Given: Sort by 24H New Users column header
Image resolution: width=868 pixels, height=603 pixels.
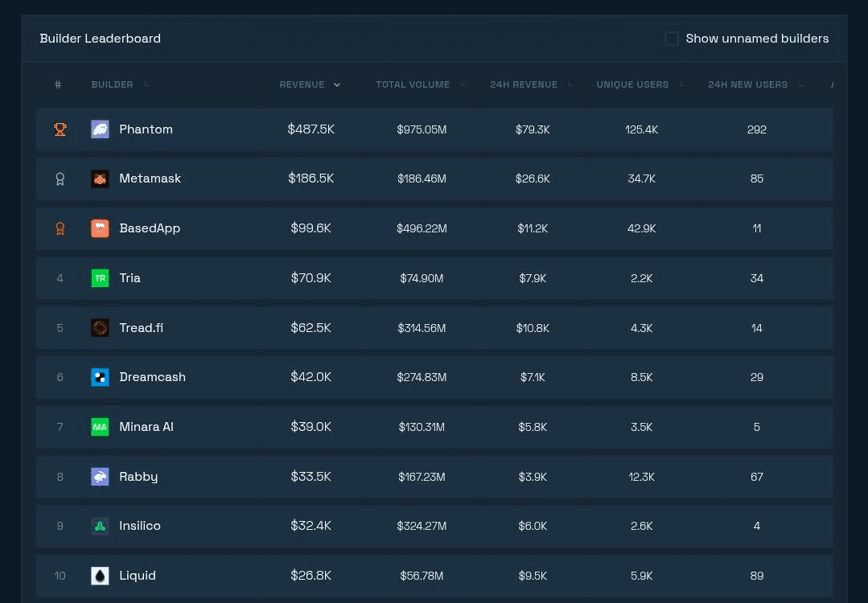Looking at the screenshot, I should pos(747,84).
